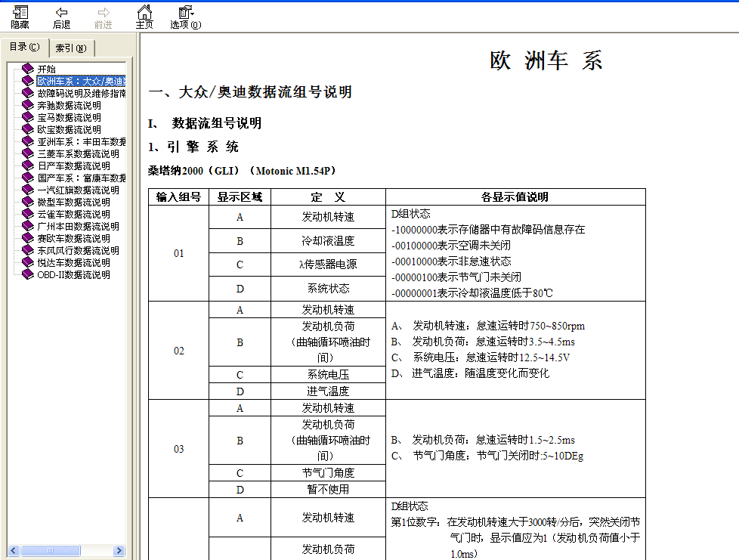The height and width of the screenshot is (560, 739).
Task: Click the book icon beside 宝马数据流说明
Action: click(x=28, y=117)
